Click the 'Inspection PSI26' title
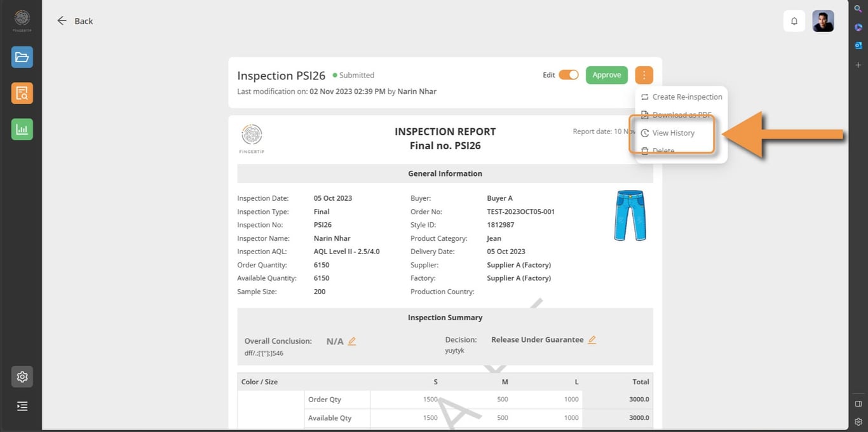The image size is (868, 432). pos(281,76)
